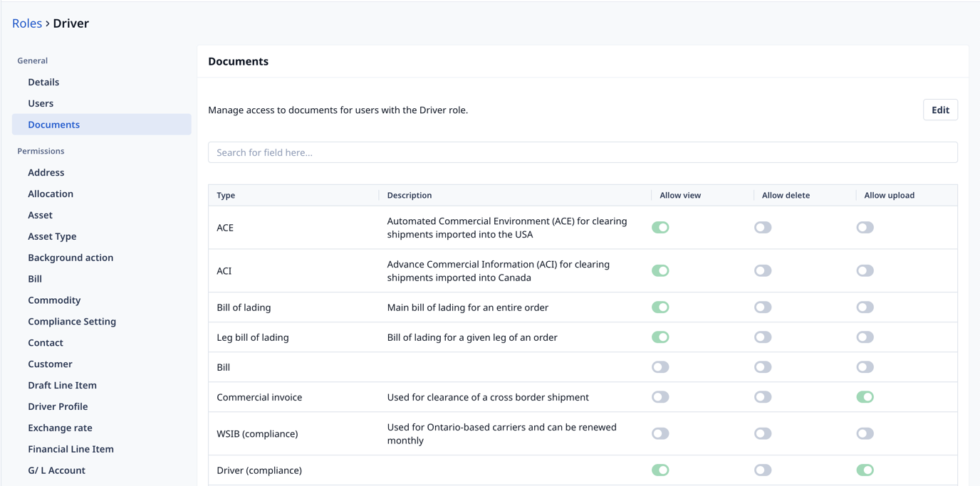Toggle Allow delete for ACI
980x486 pixels.
763,270
